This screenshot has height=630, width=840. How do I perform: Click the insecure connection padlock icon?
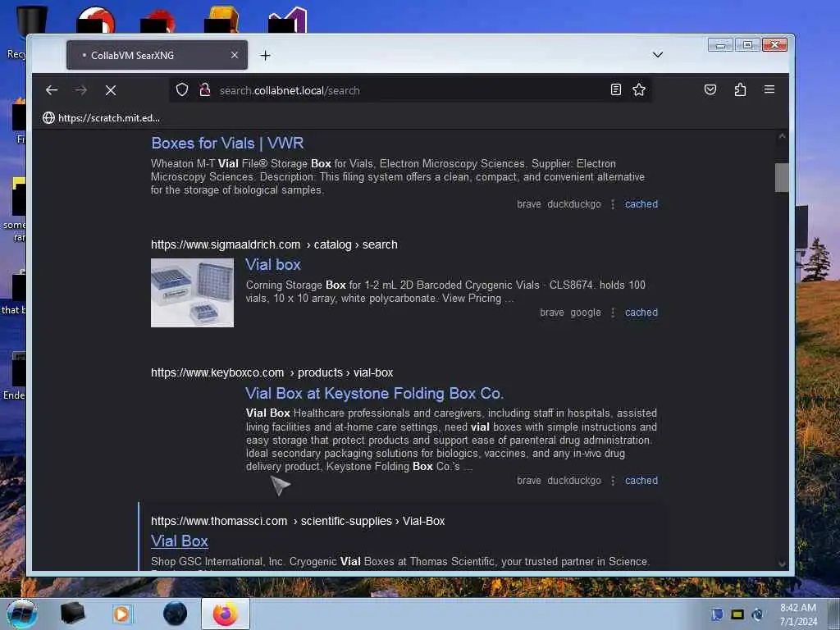[204, 90]
